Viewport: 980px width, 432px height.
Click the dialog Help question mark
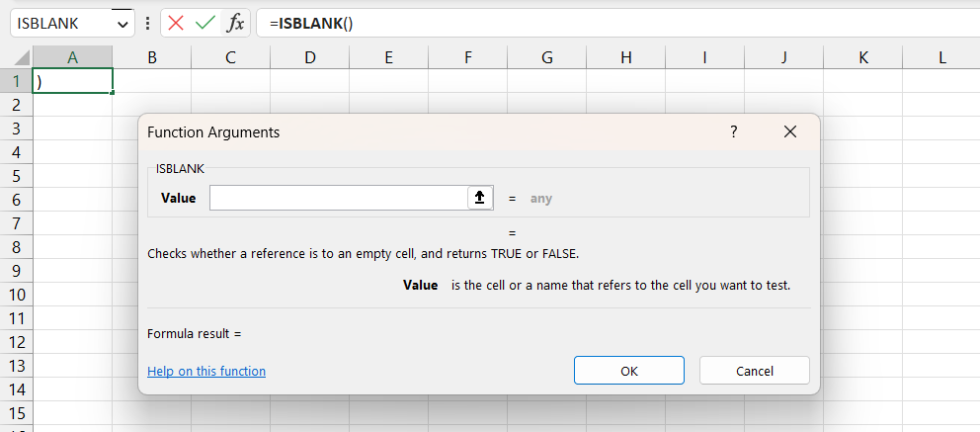click(x=733, y=131)
